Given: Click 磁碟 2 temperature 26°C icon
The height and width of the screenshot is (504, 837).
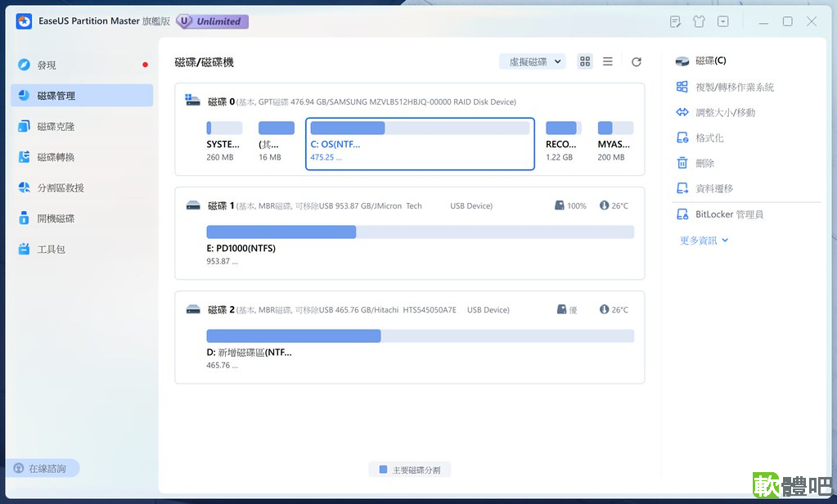Looking at the screenshot, I should (x=604, y=309).
